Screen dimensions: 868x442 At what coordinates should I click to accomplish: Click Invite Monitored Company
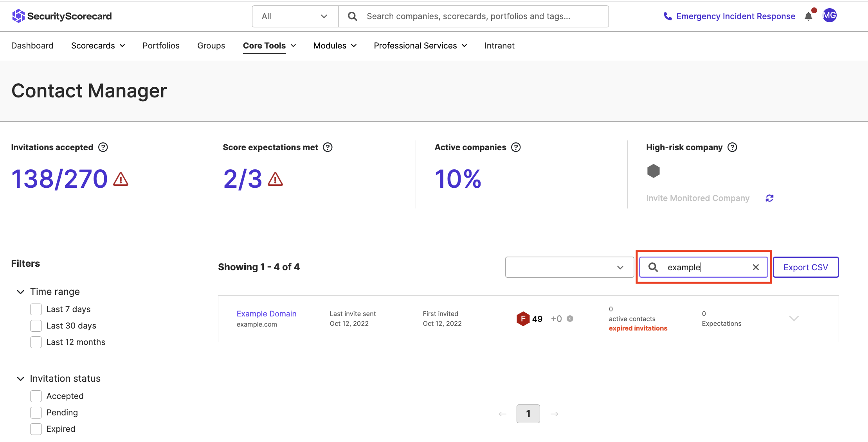pyautogui.click(x=698, y=198)
